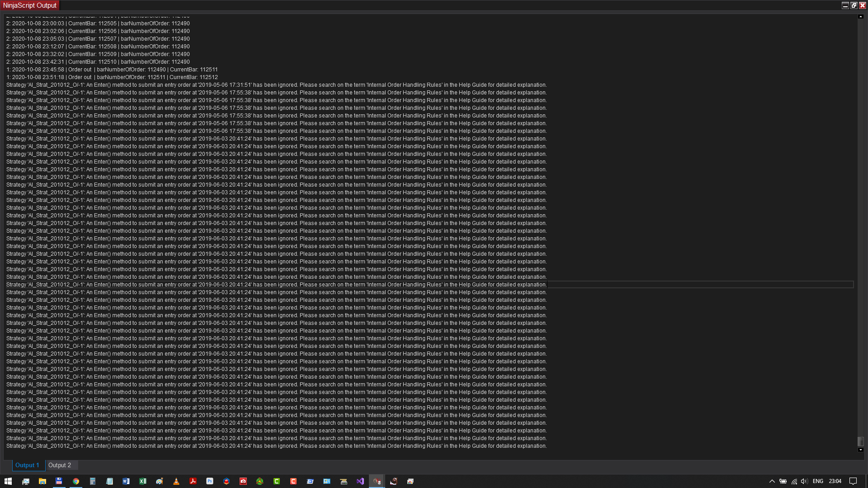Open Adobe Acrobat from the taskbar
Image resolution: width=868 pixels, height=488 pixels.
tap(193, 481)
